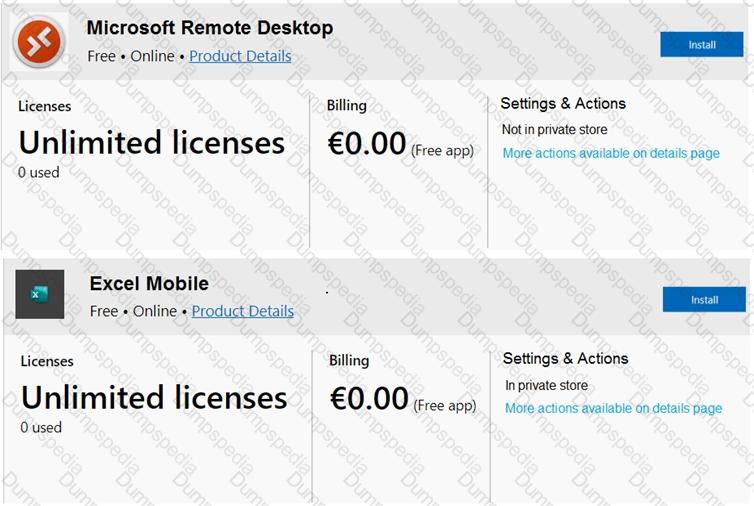The height and width of the screenshot is (506, 754).
Task: Click Settings & Actions heading for Excel Mobile
Action: pyautogui.click(x=565, y=358)
